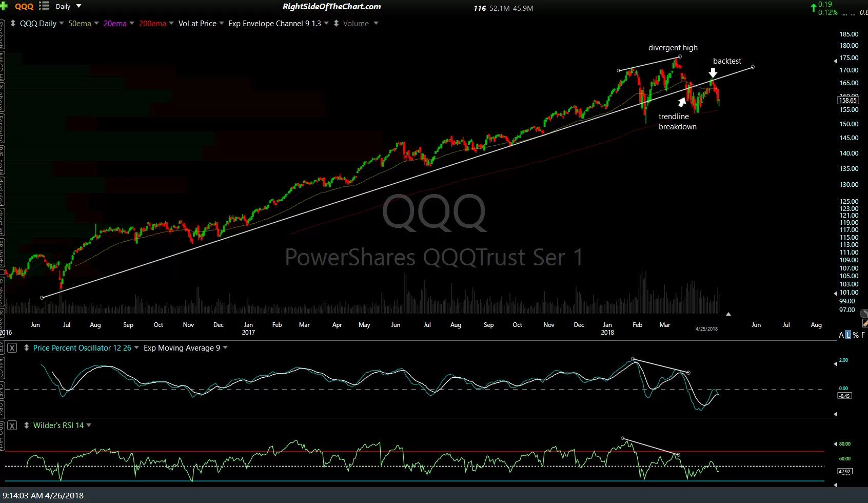Expand the 20ema indicator dropdown arrow
Viewport: 868px width, 503px height.
(131, 23)
